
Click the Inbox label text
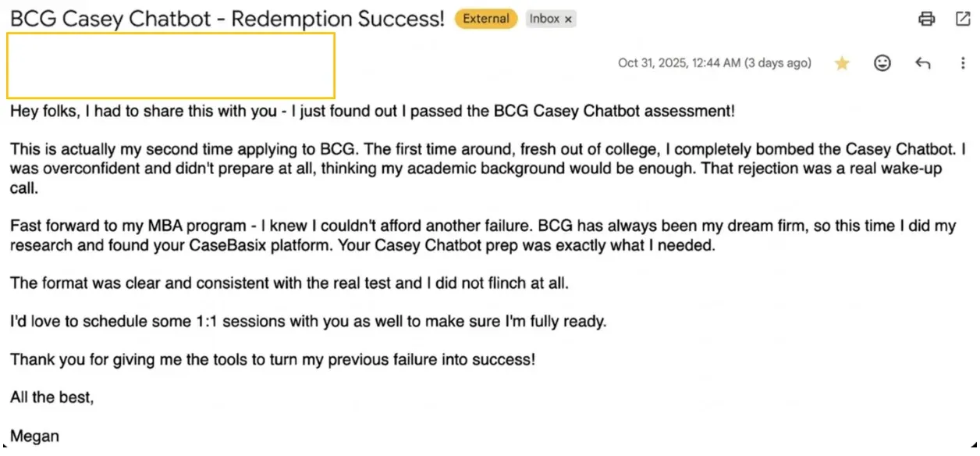point(544,19)
